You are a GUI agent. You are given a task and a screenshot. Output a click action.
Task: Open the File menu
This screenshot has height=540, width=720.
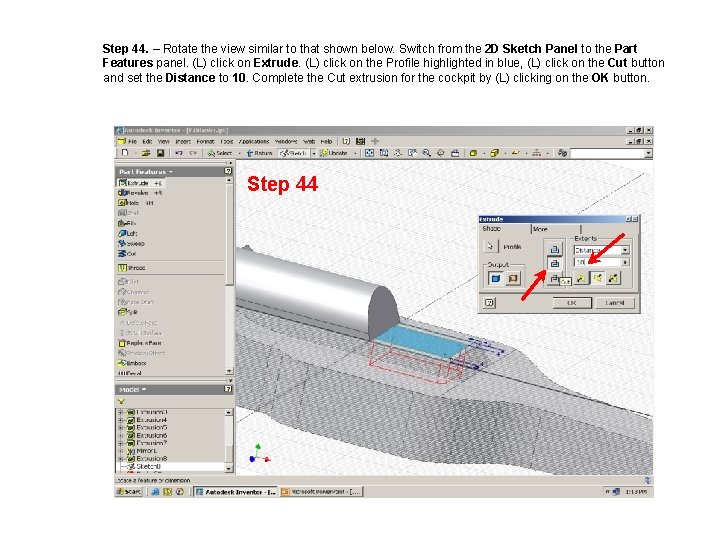pos(132,141)
